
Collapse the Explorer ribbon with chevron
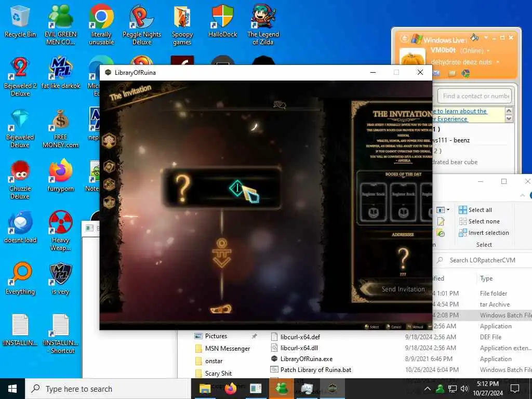tap(523, 195)
